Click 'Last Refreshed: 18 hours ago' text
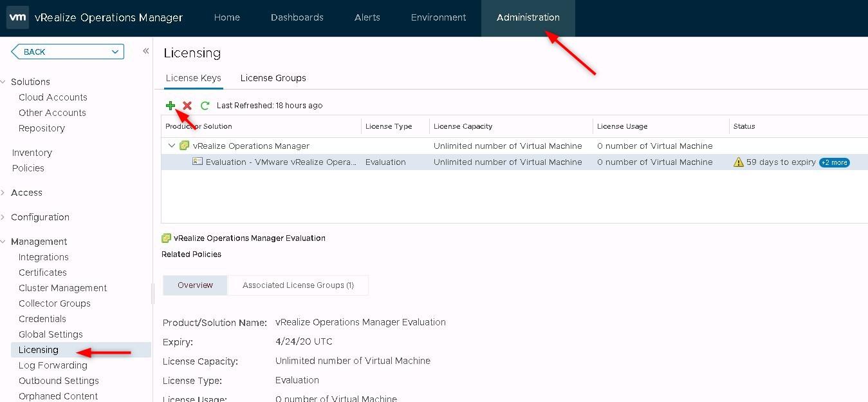Image resolution: width=868 pixels, height=402 pixels. pyautogui.click(x=270, y=106)
